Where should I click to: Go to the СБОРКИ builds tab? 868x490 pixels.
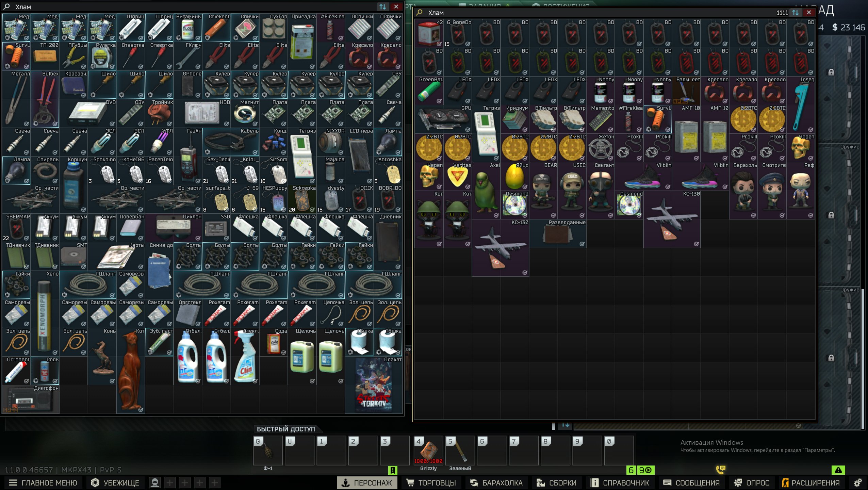[x=556, y=483]
